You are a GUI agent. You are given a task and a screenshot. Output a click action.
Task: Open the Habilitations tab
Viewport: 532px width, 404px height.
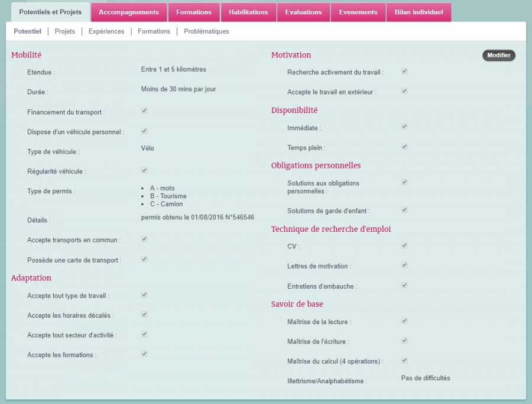pos(248,12)
